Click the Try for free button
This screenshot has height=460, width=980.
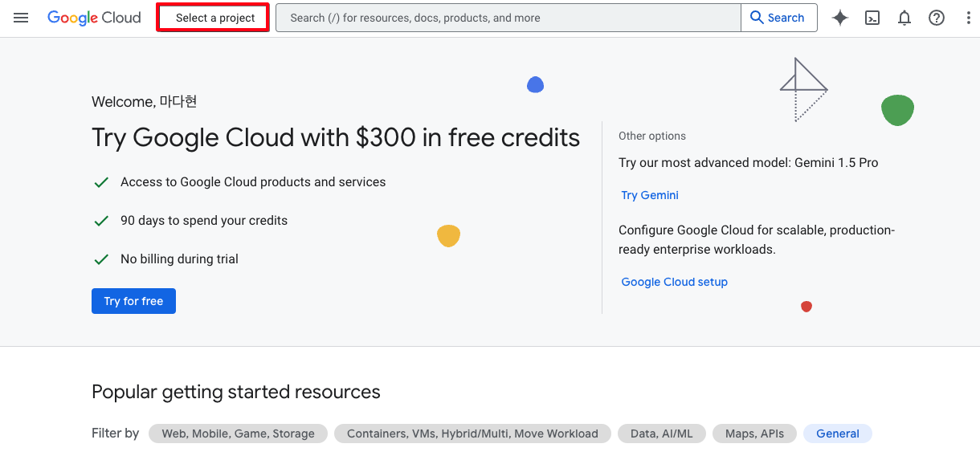133,301
